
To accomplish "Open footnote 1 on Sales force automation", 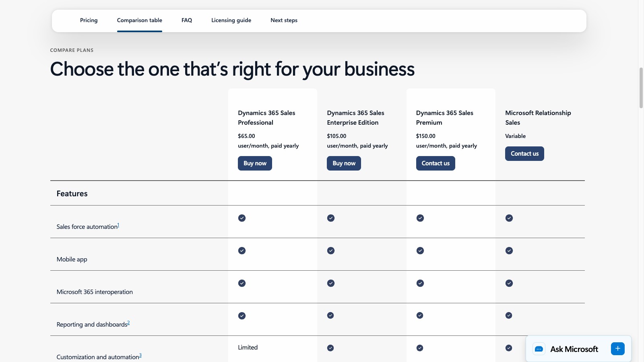I will click(x=118, y=225).
